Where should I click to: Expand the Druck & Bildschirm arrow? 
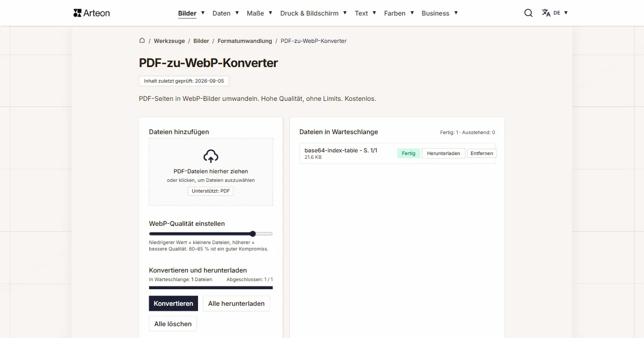(345, 12)
